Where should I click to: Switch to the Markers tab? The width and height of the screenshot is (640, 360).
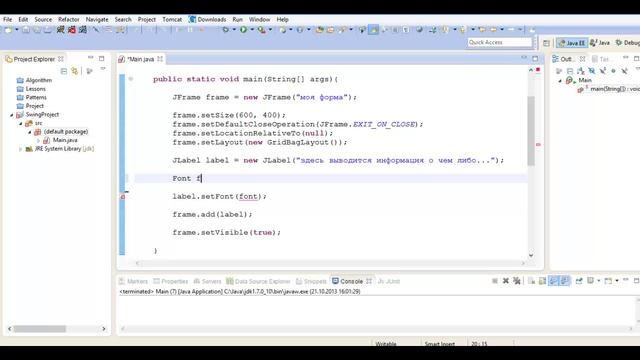(133, 281)
